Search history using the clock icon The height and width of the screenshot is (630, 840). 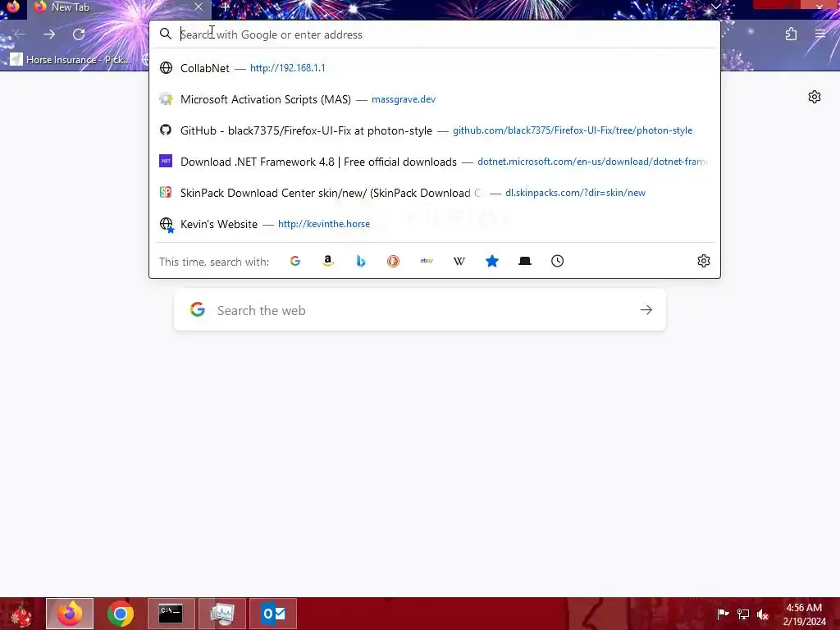click(x=557, y=261)
